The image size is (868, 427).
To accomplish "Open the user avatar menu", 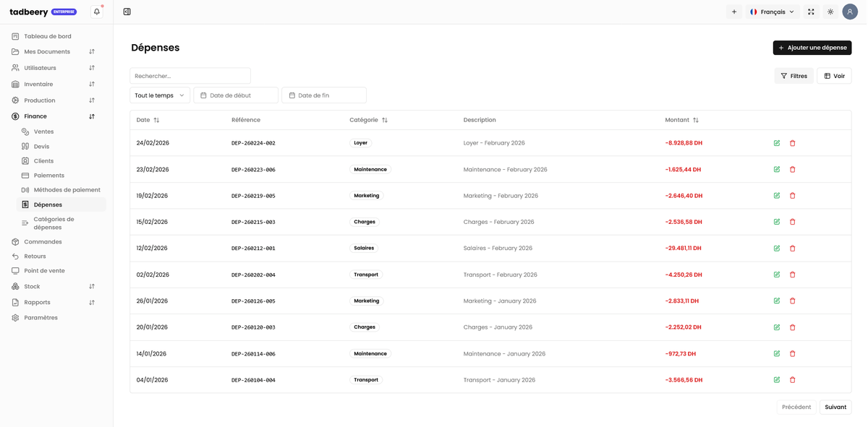I will click(850, 12).
